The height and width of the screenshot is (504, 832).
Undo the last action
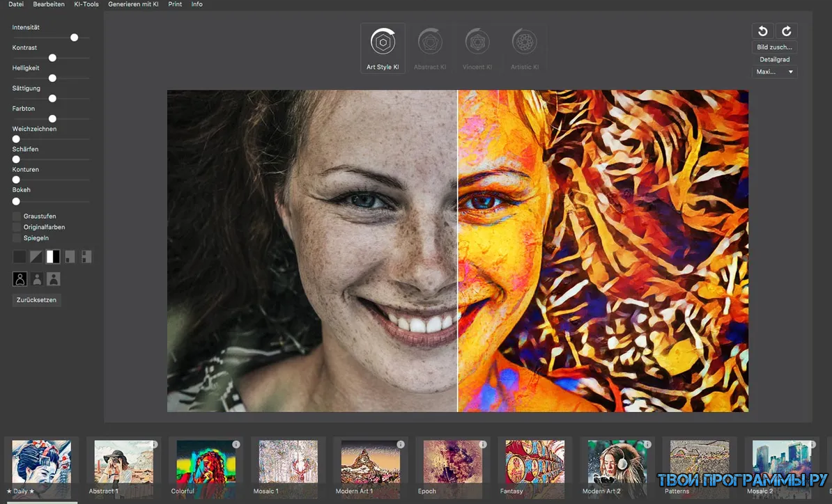[x=762, y=31]
